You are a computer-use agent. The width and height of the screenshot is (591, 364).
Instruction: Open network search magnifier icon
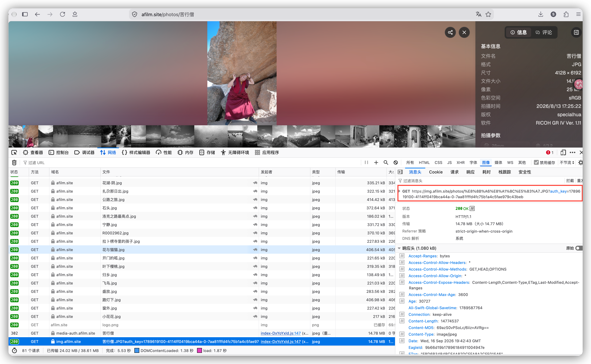(x=386, y=163)
